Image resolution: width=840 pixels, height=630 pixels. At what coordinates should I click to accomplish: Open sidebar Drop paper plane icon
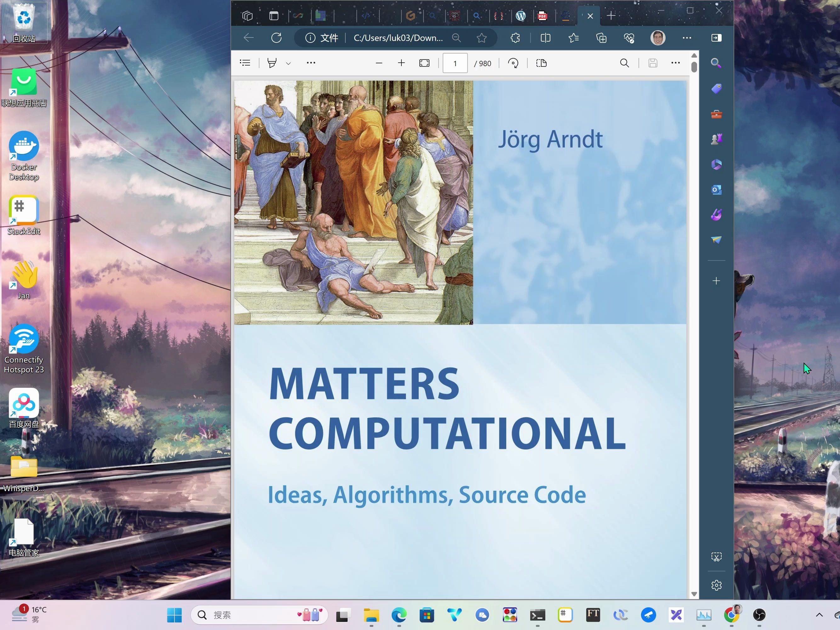pos(716,240)
